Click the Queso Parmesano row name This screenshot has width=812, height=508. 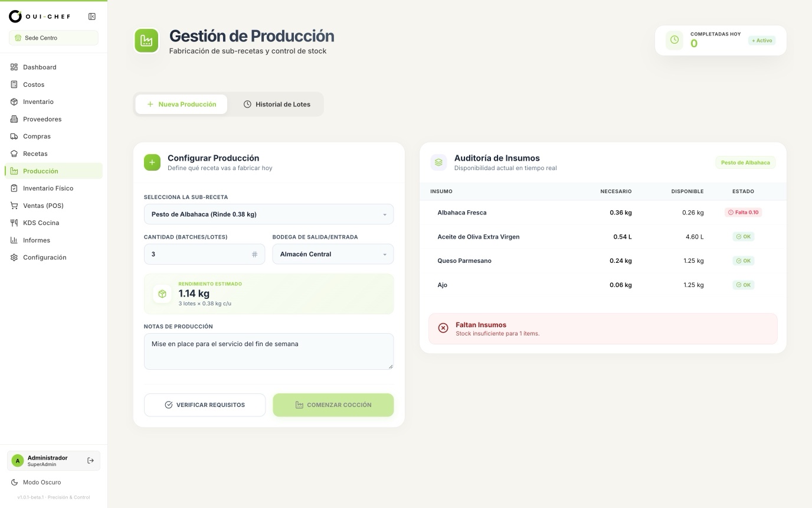pyautogui.click(x=464, y=261)
